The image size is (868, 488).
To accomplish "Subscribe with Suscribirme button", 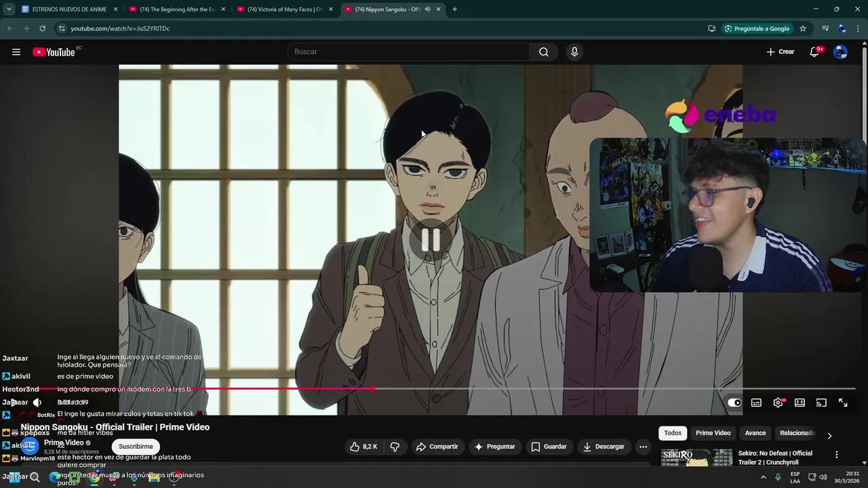I will tap(136, 447).
